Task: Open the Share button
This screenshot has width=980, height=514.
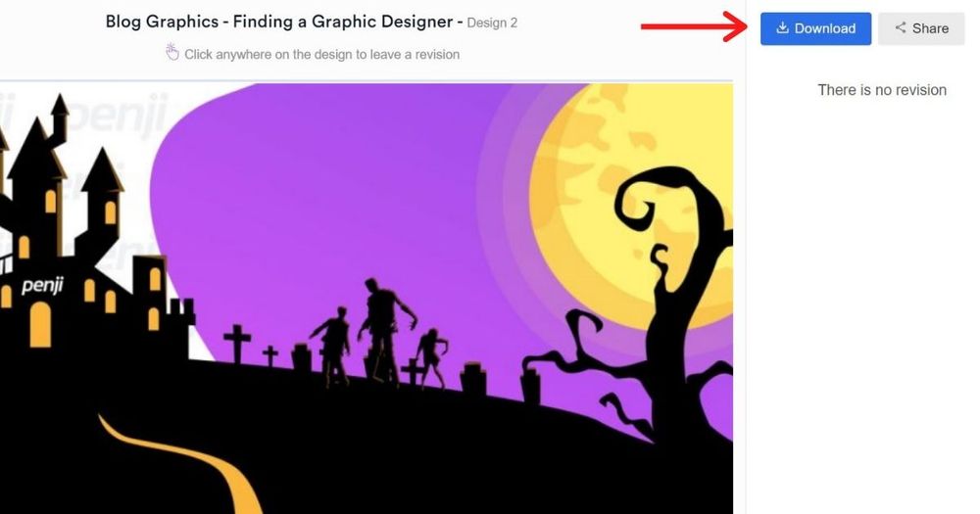Action: [x=921, y=28]
